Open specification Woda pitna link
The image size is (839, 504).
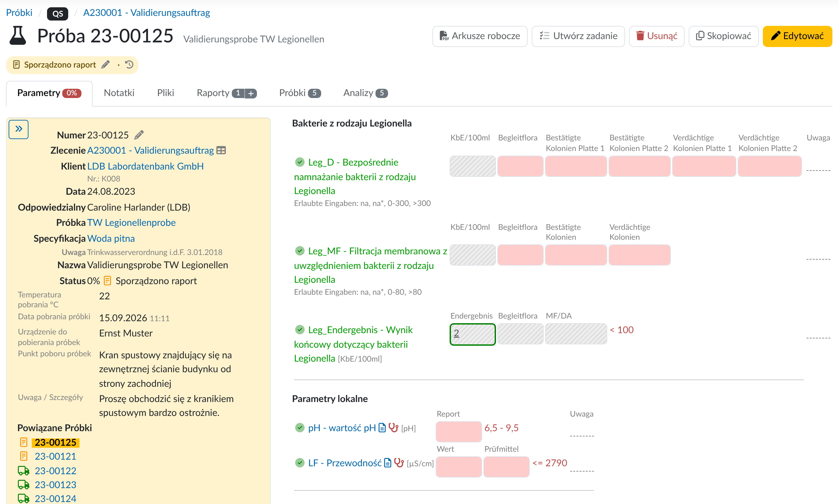click(111, 239)
